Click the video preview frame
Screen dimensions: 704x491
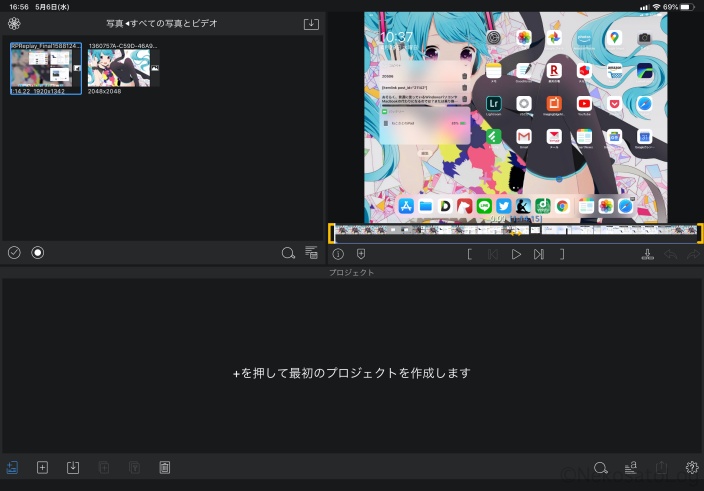[515, 118]
